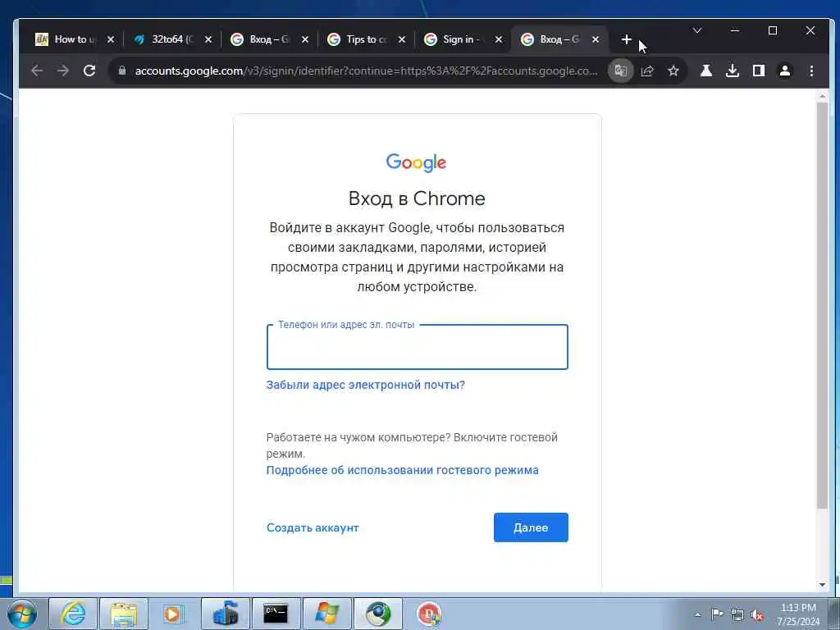Click 'Создать аккаунт' link

coord(313,527)
